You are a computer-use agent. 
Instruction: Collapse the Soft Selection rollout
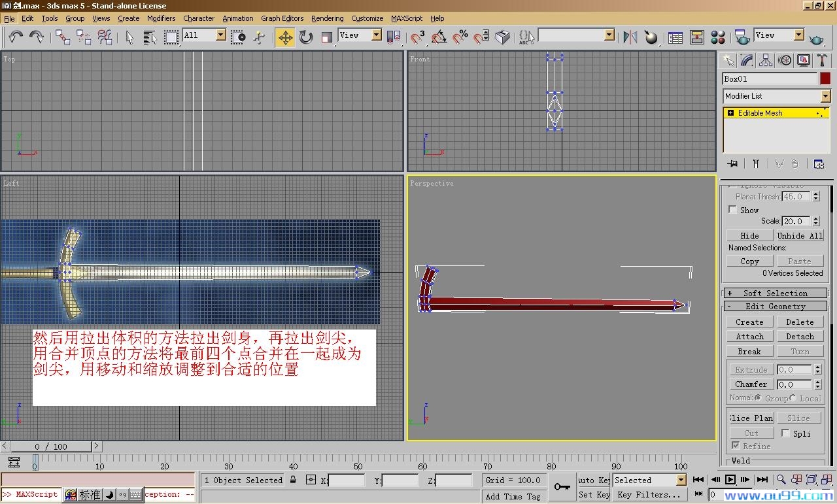coord(776,294)
